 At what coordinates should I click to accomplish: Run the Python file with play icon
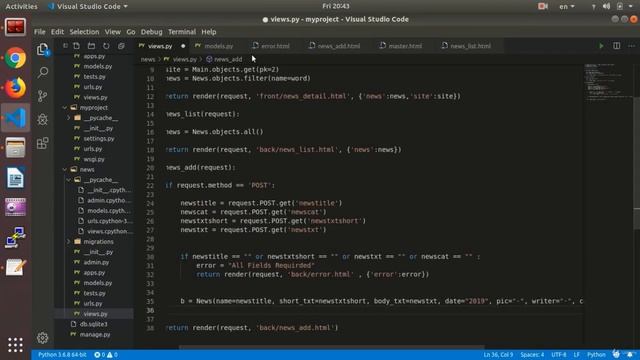[601, 46]
